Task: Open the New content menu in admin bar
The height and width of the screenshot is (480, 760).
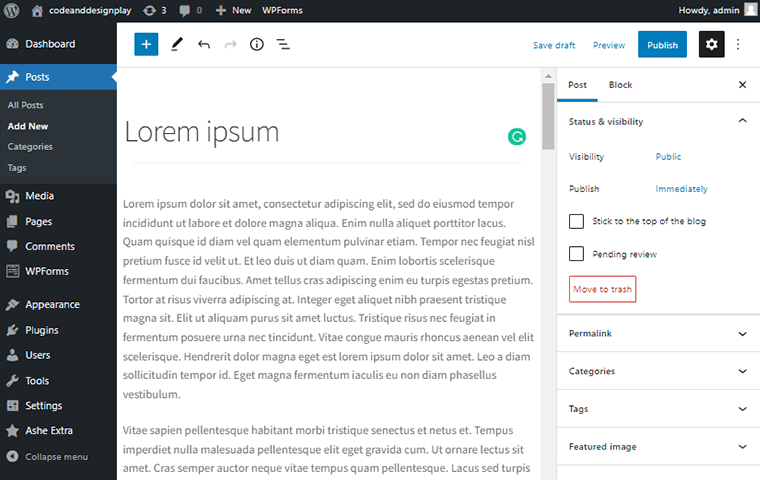Action: coord(234,10)
